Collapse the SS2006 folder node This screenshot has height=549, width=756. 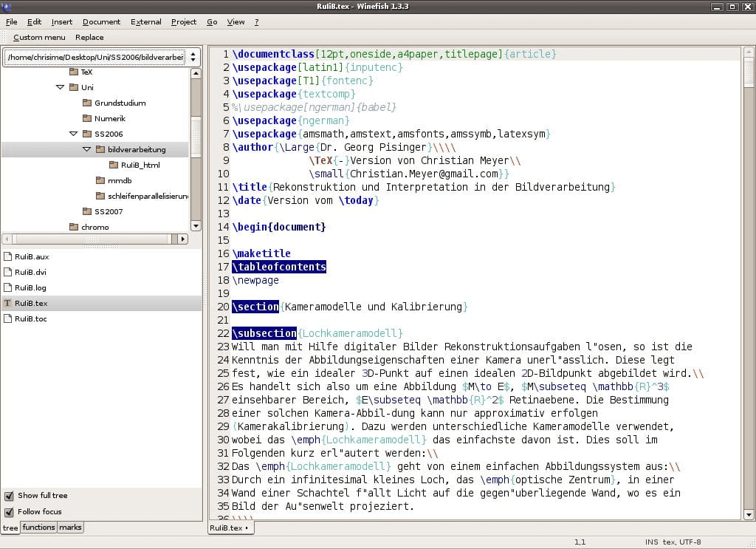pyautogui.click(x=73, y=134)
